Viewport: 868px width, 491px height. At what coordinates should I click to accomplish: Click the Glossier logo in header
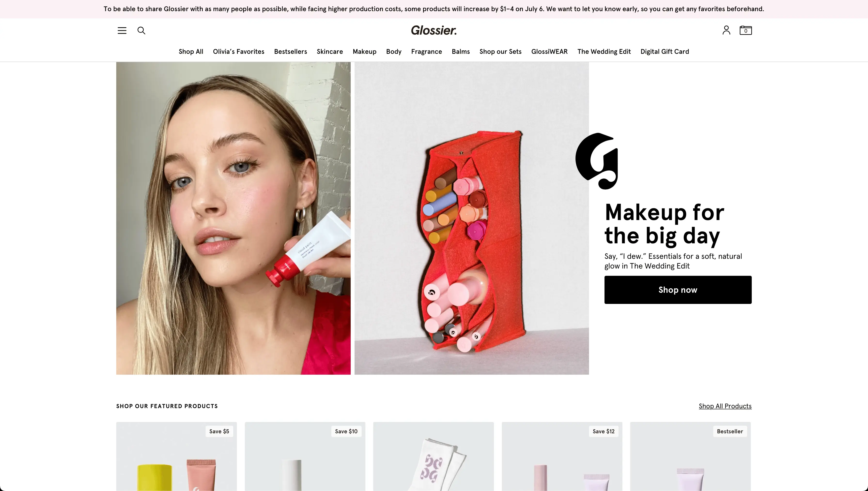(434, 30)
